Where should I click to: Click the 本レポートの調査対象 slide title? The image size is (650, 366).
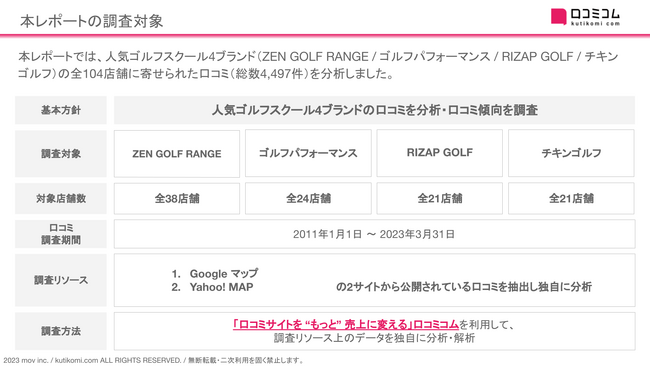click(92, 21)
